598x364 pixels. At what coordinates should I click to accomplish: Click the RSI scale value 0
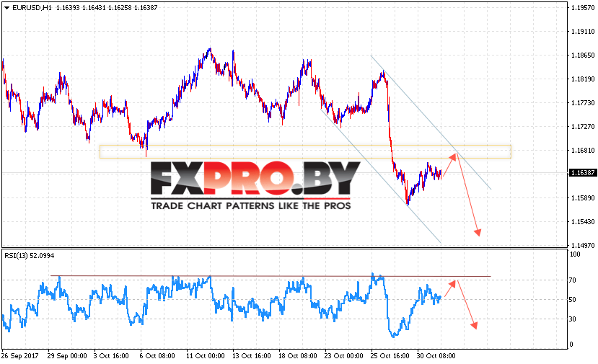pos(571,345)
